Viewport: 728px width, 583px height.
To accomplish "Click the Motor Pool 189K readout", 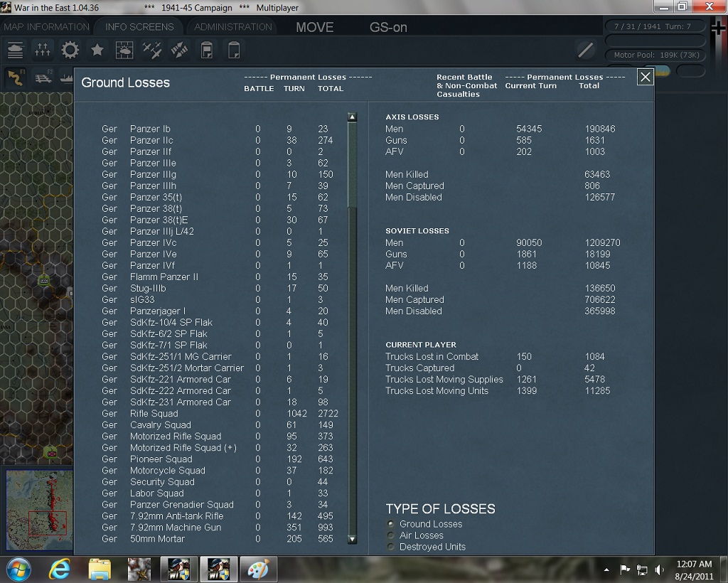I will tap(656, 55).
